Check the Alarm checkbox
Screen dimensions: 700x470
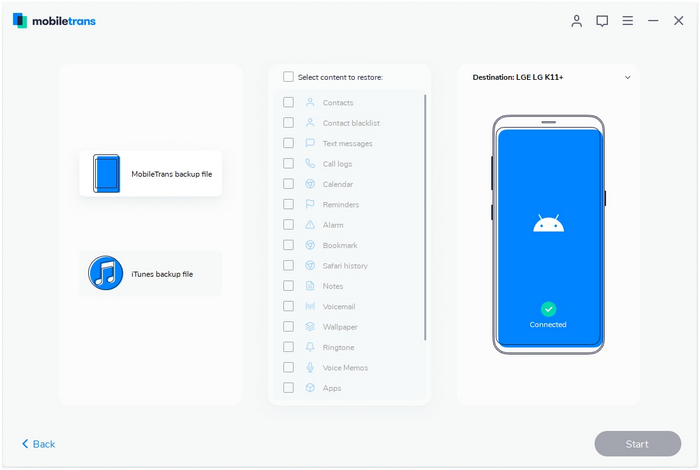pyautogui.click(x=288, y=225)
